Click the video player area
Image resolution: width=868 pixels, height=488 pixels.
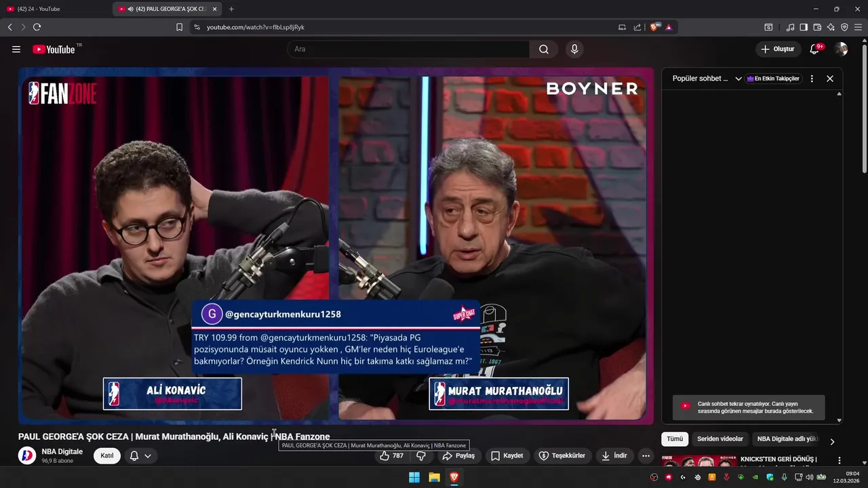click(336, 245)
